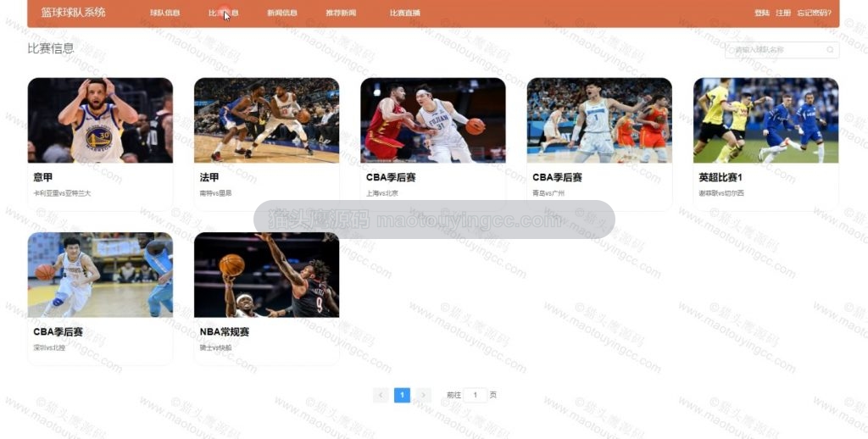868x439 pixels.
Task: Open the 意甲 match thumbnail
Action: (100, 120)
